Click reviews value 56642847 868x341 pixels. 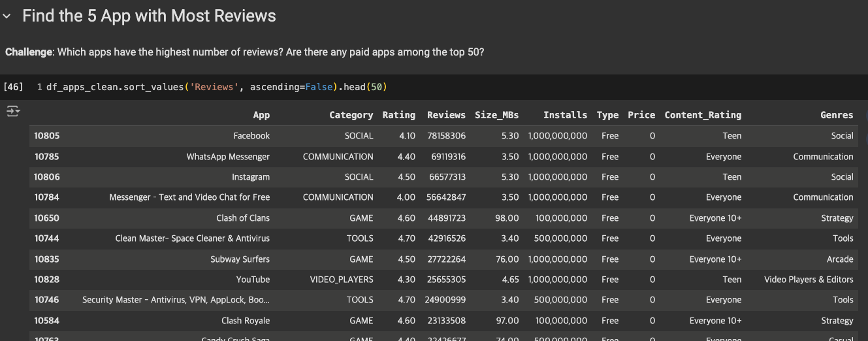pos(447,197)
